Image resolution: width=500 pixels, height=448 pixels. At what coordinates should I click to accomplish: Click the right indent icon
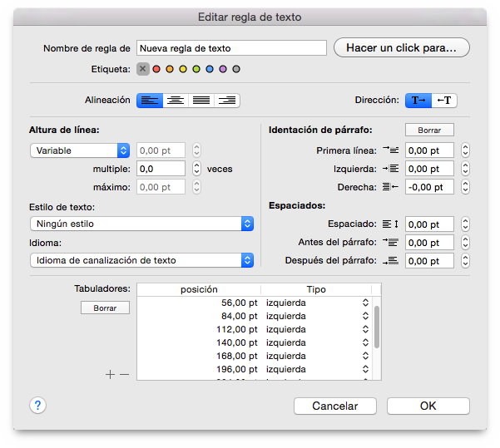tap(391, 187)
